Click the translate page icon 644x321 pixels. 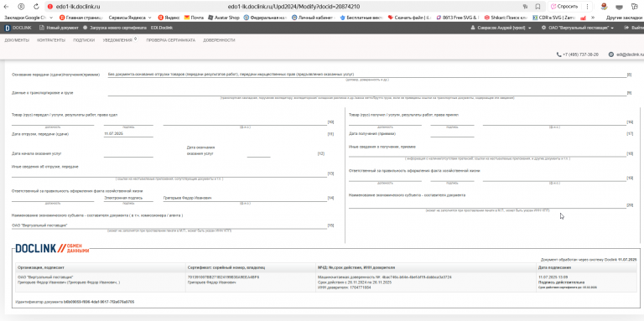pyautogui.click(x=525, y=7)
